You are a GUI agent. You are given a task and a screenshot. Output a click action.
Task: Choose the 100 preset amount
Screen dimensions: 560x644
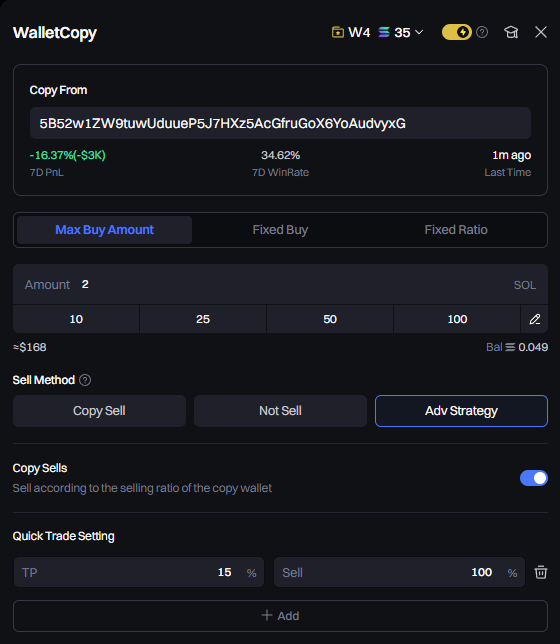pyautogui.click(x=457, y=319)
